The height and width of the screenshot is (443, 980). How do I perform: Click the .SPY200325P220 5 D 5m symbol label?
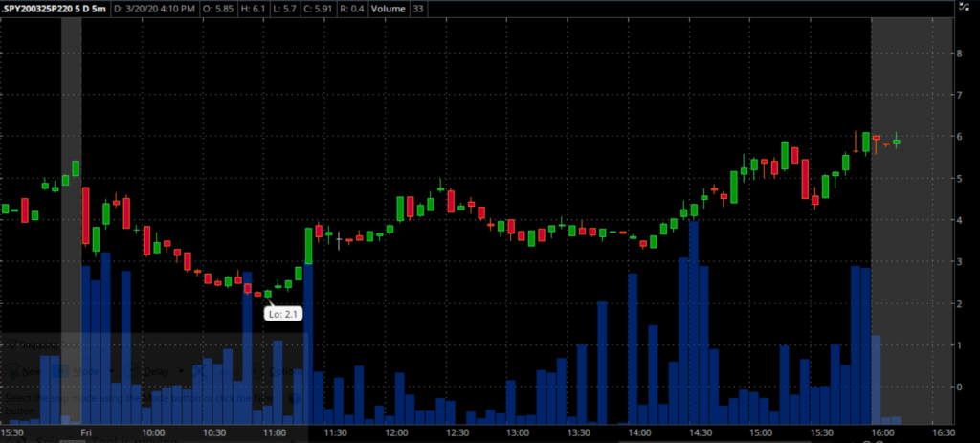(x=55, y=9)
